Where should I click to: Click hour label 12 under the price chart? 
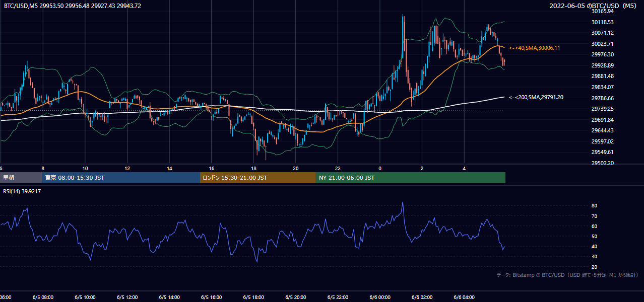pyautogui.click(x=127, y=168)
